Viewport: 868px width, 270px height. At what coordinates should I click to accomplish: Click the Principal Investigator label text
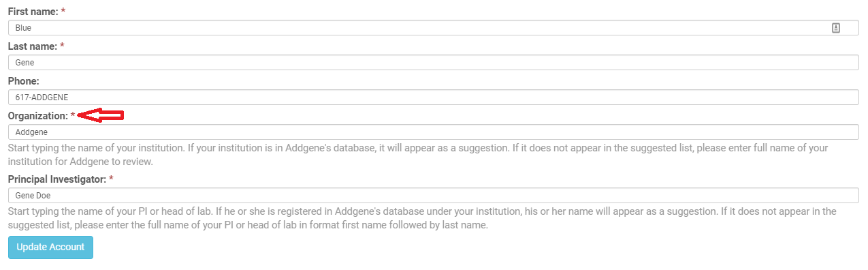57,179
